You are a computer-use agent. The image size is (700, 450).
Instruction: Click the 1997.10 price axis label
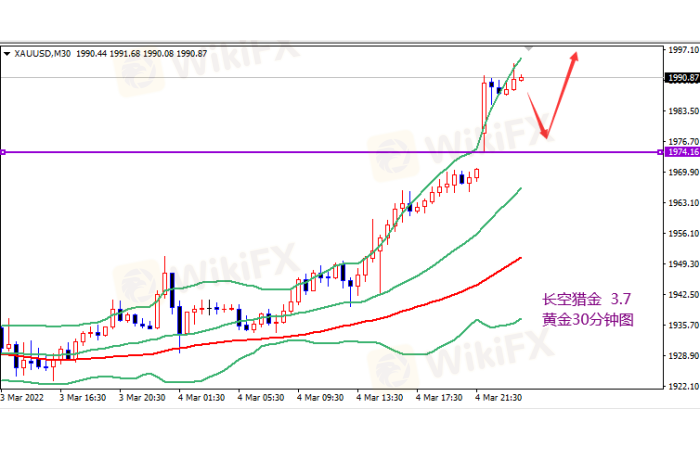681,49
